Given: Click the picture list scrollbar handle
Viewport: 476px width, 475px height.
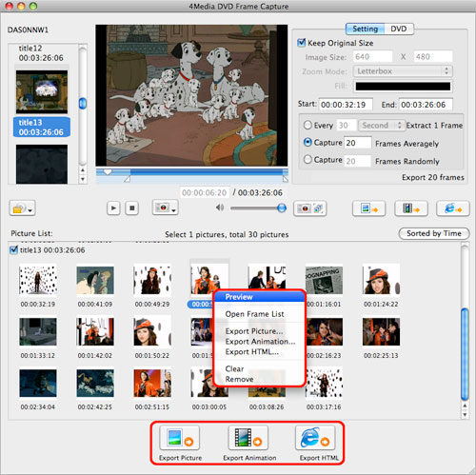Looking at the screenshot, I should tap(465, 354).
